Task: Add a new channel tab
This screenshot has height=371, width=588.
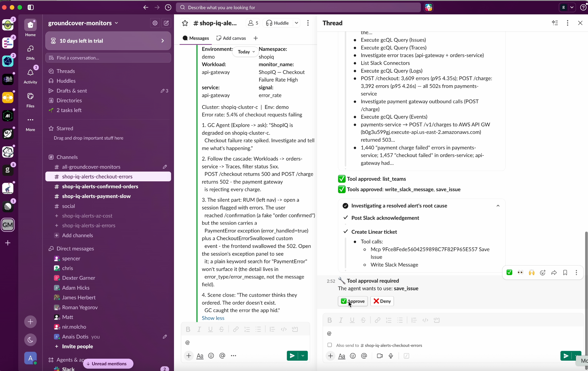Action: coord(256,38)
